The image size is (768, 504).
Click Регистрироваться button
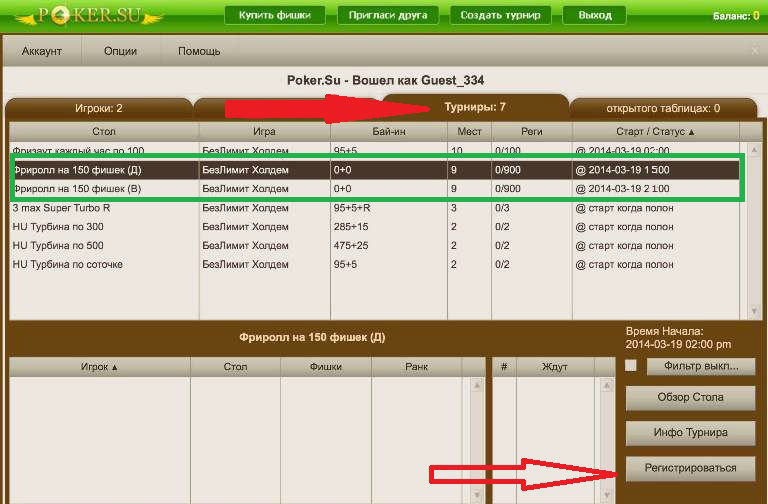tap(691, 468)
